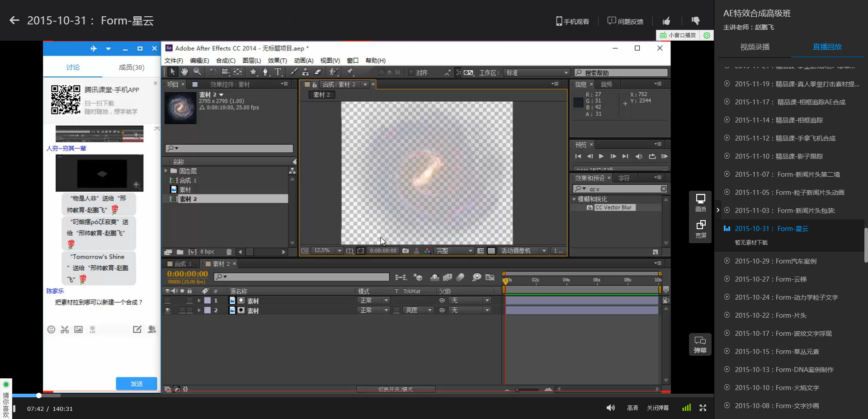Click the trash delete icon in Project panel
This screenshot has height=419, width=868.
point(229,252)
